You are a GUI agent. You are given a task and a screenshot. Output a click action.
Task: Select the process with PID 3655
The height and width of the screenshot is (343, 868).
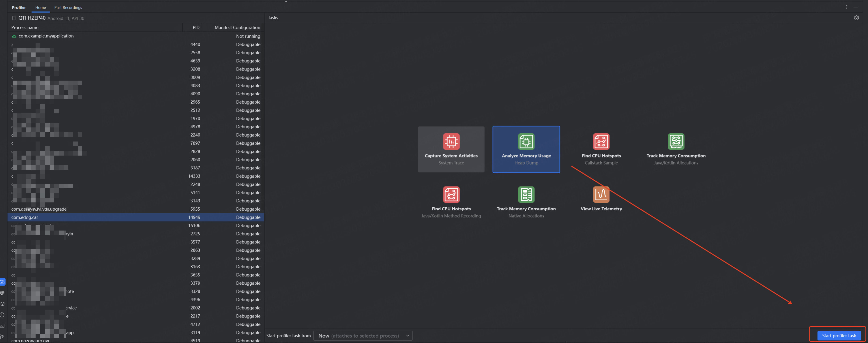click(136, 275)
